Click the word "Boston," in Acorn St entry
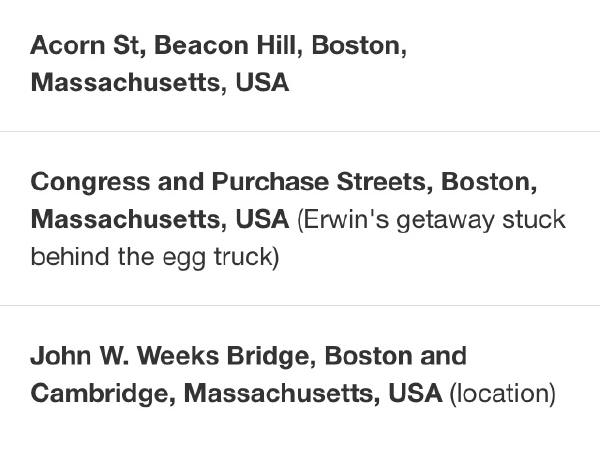This screenshot has width=600, height=466. pos(359,46)
